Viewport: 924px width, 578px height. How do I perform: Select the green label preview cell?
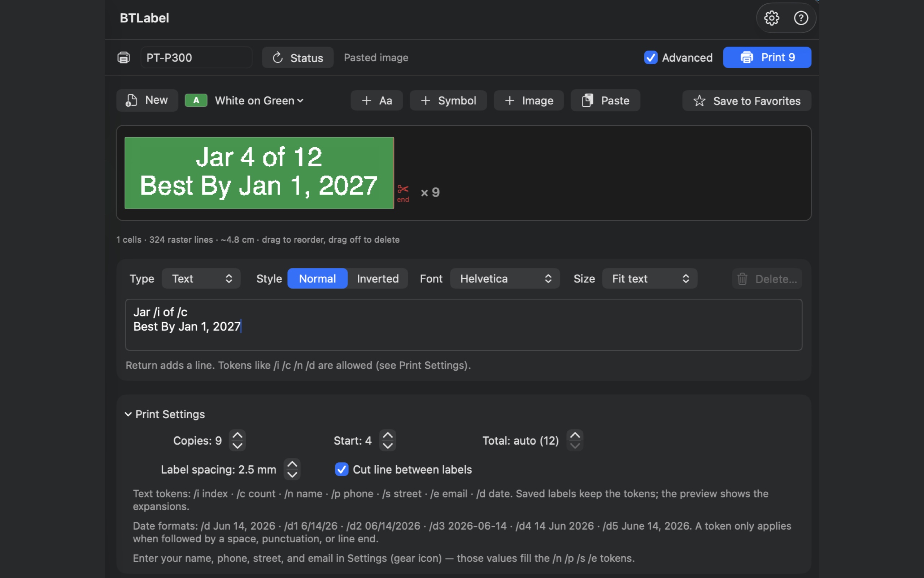259,173
